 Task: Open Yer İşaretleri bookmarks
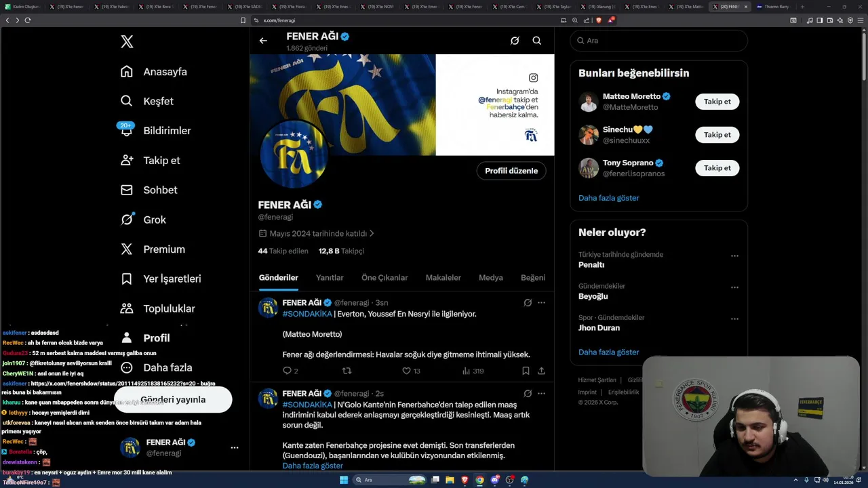click(x=161, y=279)
